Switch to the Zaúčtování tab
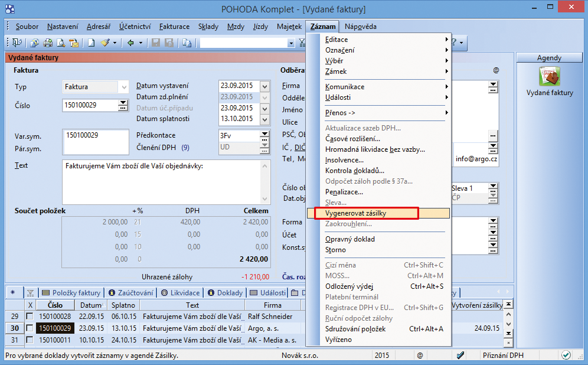 click(x=131, y=292)
